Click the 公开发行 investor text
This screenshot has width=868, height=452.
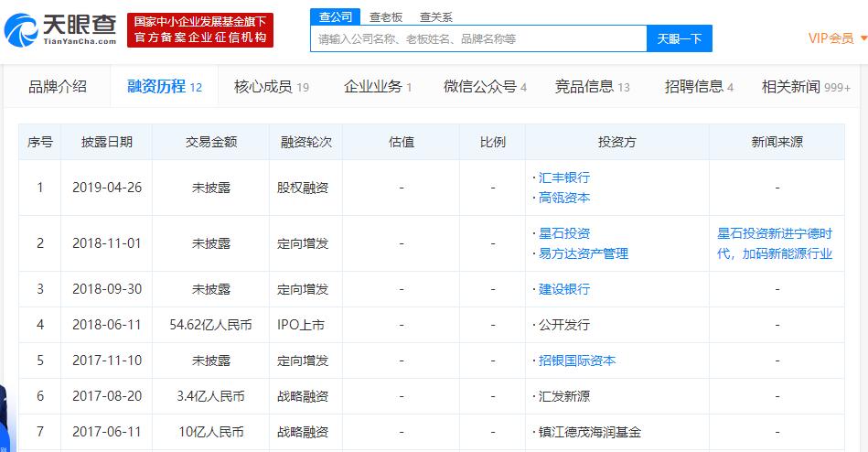coord(564,325)
